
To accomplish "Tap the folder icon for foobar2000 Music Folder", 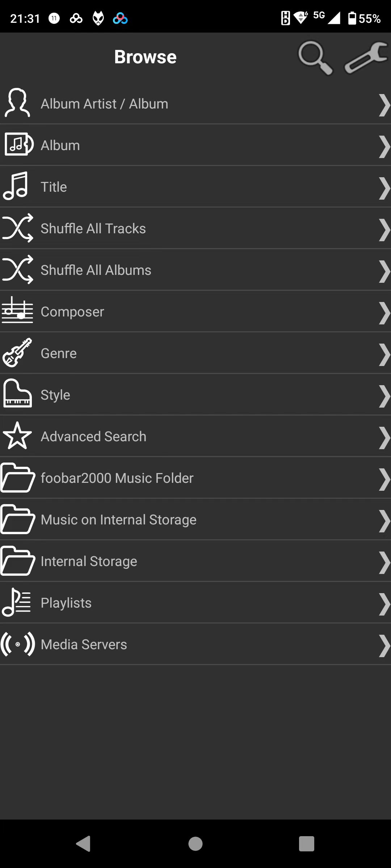I will 18,477.
